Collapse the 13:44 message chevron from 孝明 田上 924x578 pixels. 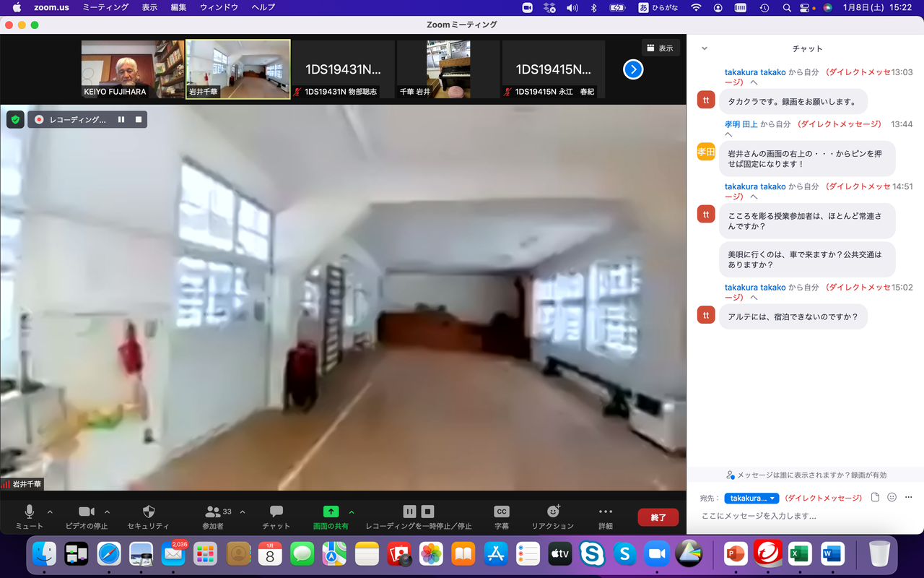[x=728, y=134]
